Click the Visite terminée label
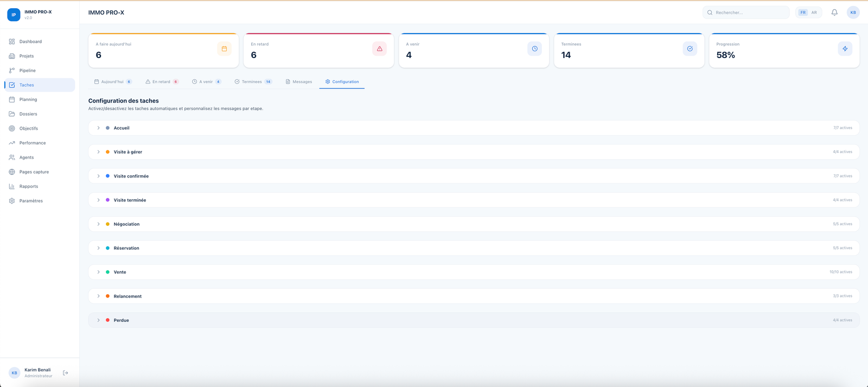Screen dimensions: 868x387 tap(130, 200)
